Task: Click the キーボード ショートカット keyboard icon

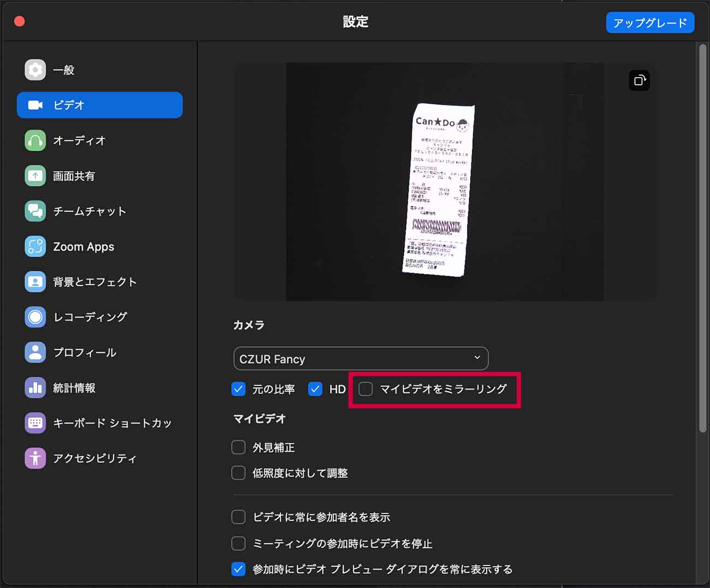Action: click(35, 423)
